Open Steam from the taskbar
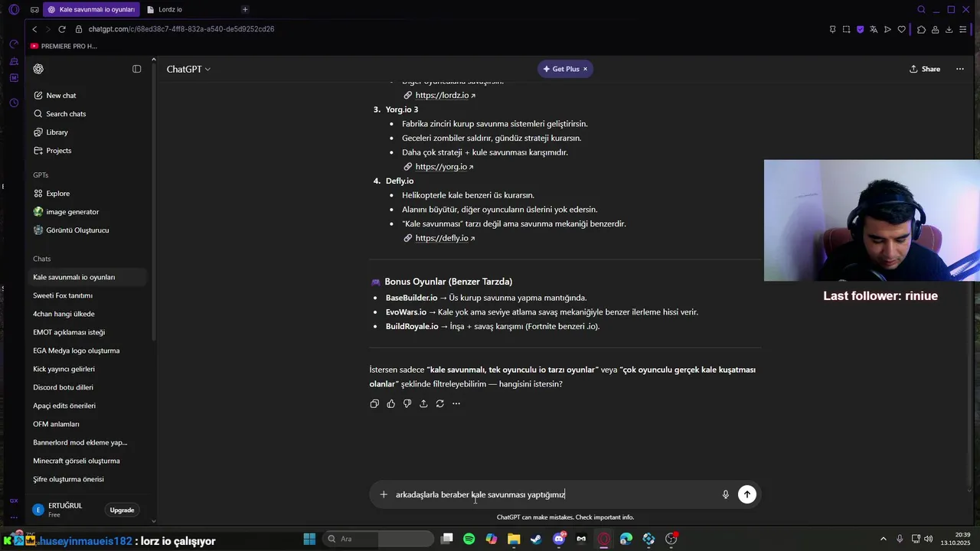The image size is (980, 551). pos(536,539)
